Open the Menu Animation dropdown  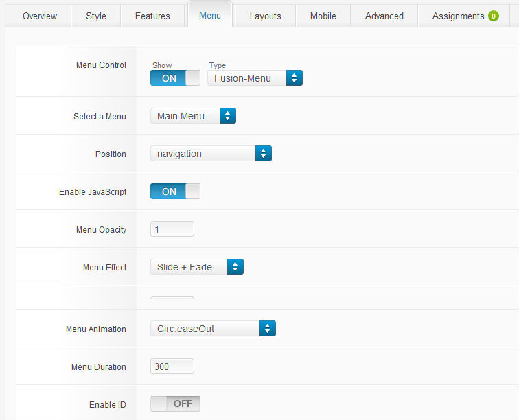[x=213, y=329]
